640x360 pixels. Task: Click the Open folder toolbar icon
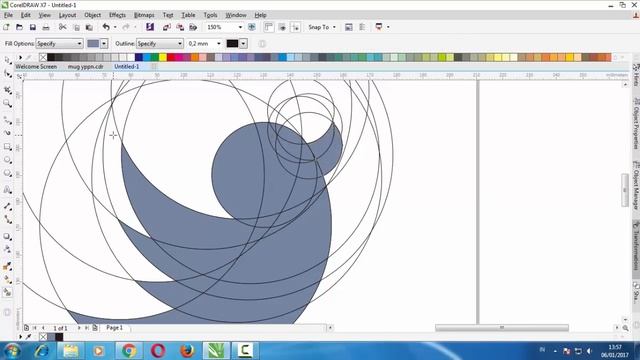[19, 27]
